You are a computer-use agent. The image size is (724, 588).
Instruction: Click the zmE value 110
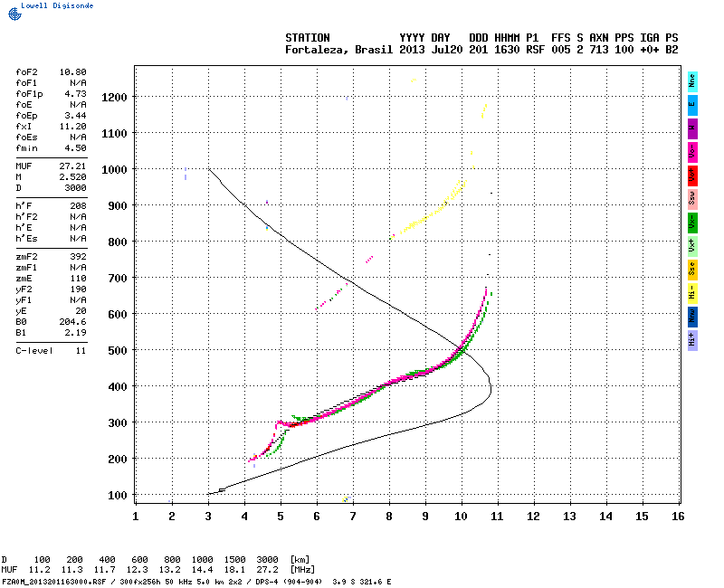coord(78,279)
